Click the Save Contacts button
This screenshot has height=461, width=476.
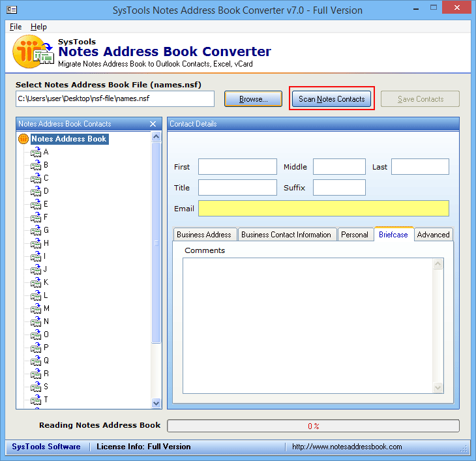point(420,99)
